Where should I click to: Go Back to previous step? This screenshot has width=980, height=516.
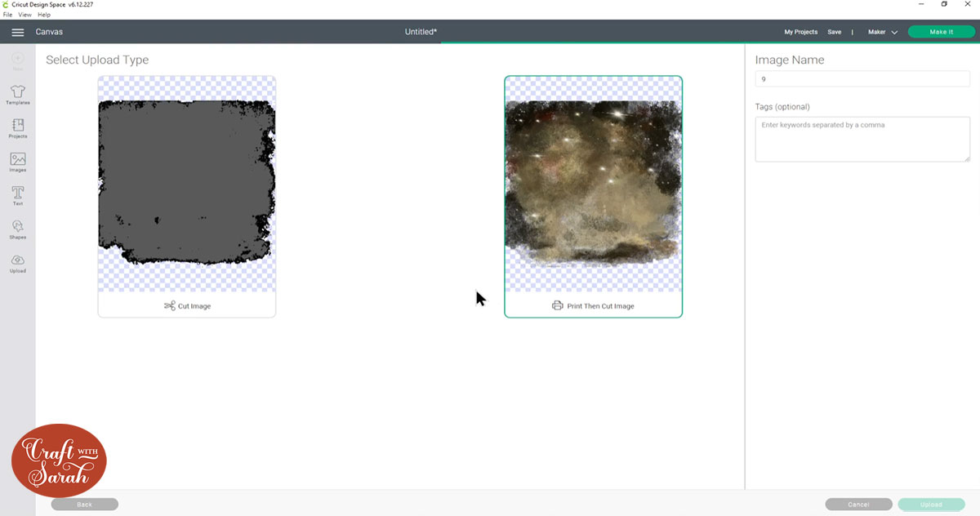coord(85,505)
